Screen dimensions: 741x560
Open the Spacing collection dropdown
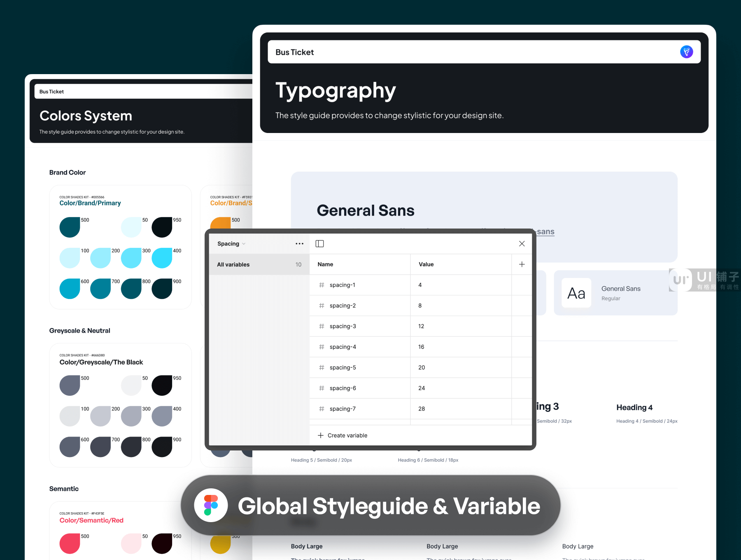click(x=231, y=244)
